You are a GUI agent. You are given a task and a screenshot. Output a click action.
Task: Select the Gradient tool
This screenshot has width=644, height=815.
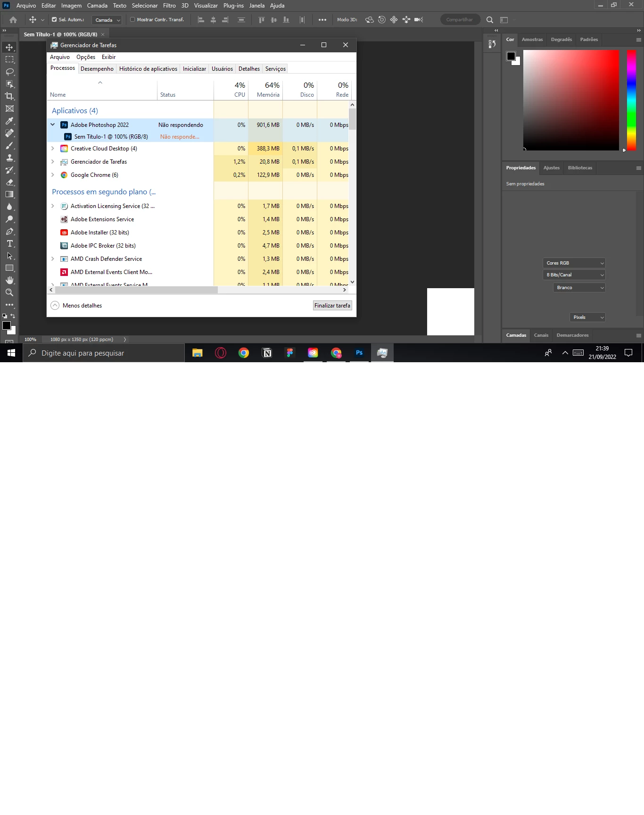coord(9,194)
